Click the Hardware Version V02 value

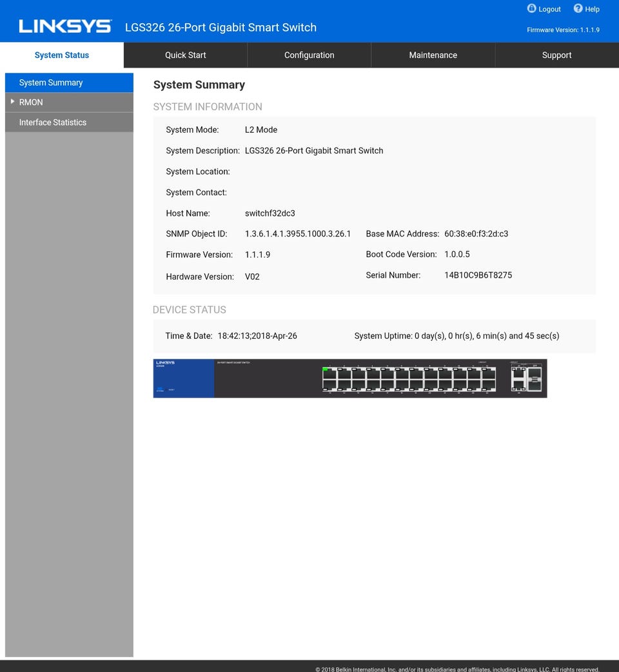tap(252, 276)
